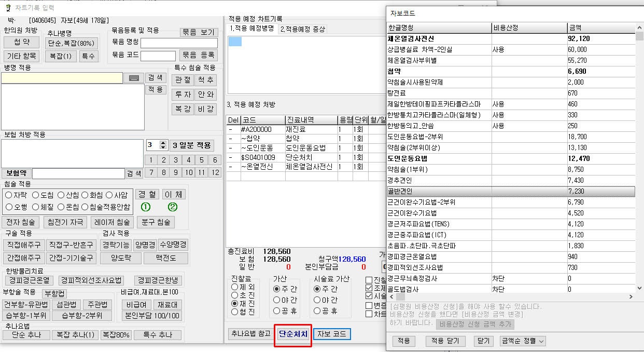Viewport: 644px width, 352px height.
Task: Choose 야간 under the 가산 group
Action: coord(277,300)
